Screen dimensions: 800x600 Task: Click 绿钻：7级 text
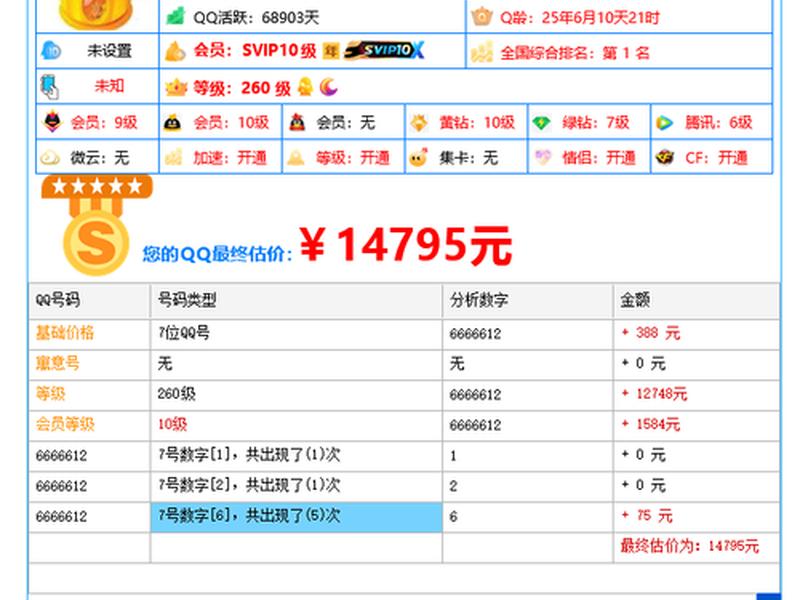pos(596,123)
